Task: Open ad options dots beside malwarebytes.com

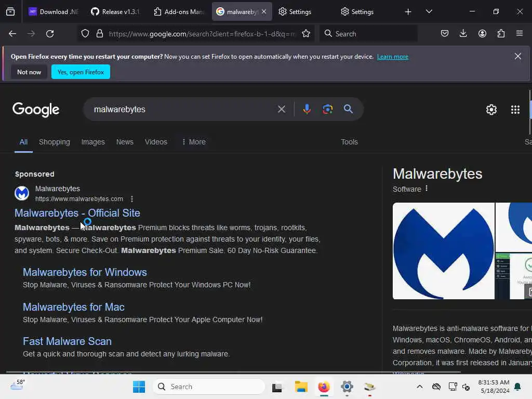Action: pos(132,199)
